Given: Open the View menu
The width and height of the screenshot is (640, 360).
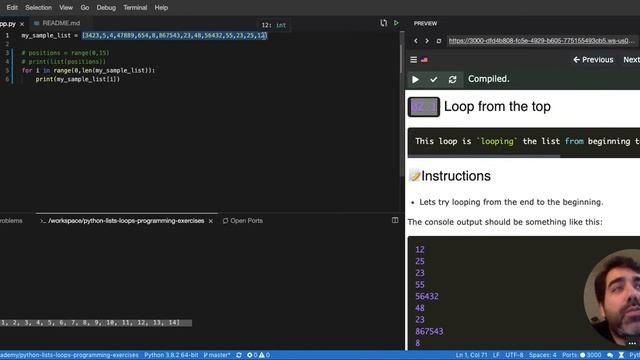Looking at the screenshot, I should pyautogui.click(x=66, y=7).
